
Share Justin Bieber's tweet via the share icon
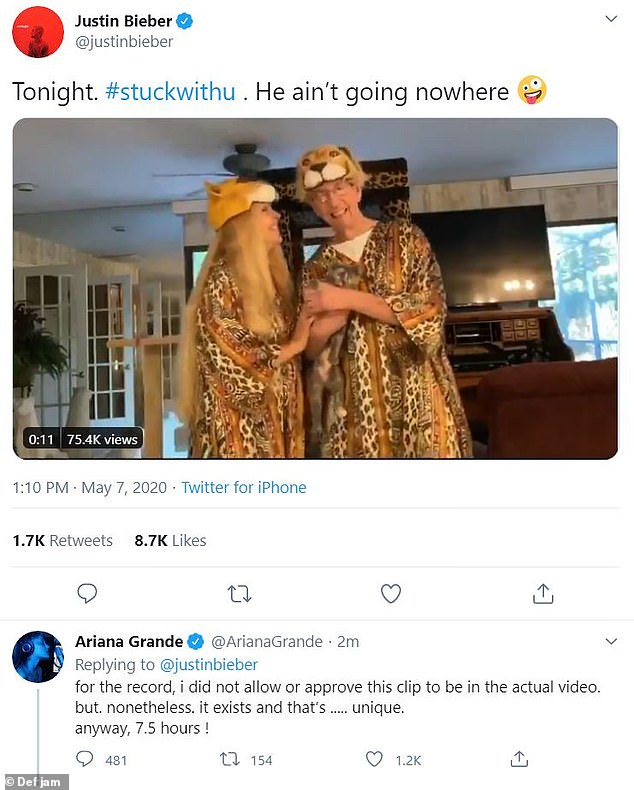pyautogui.click(x=543, y=594)
